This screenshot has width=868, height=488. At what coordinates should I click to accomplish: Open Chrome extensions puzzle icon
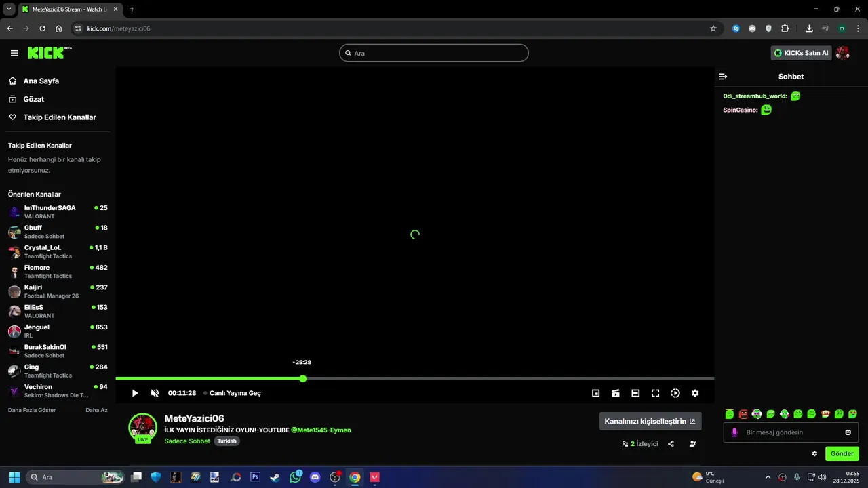pyautogui.click(x=785, y=28)
